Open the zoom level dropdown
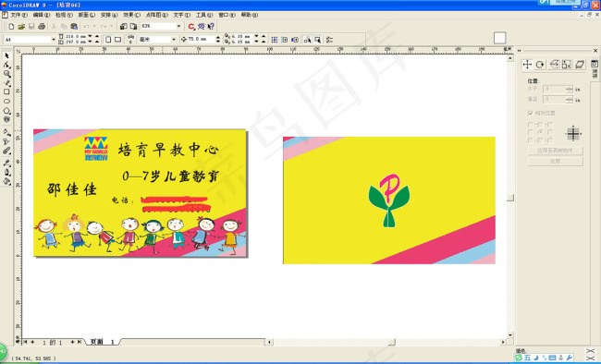 coord(178,26)
